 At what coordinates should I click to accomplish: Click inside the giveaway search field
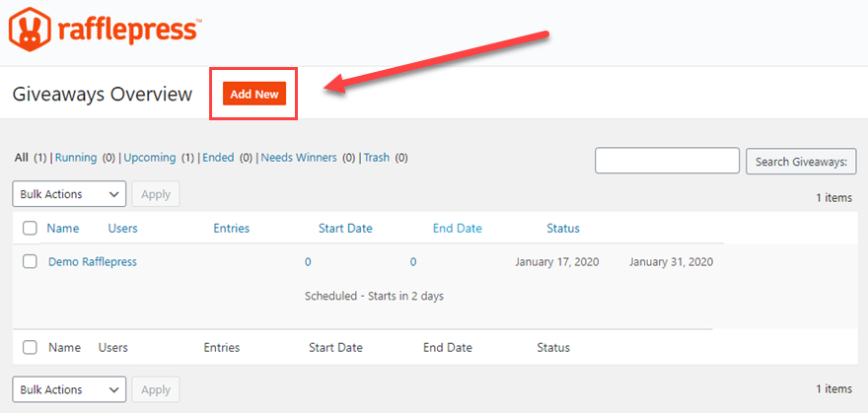(x=667, y=161)
